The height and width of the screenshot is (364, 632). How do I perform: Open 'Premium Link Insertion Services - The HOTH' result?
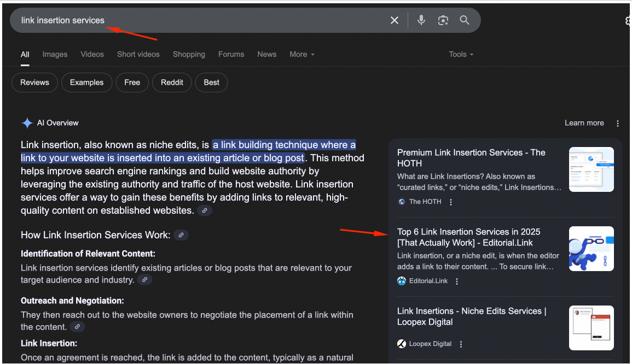point(471,158)
